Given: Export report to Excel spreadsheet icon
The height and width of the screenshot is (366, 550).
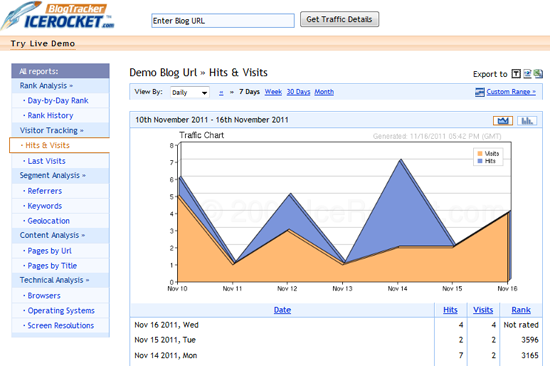Looking at the screenshot, I should (x=538, y=74).
